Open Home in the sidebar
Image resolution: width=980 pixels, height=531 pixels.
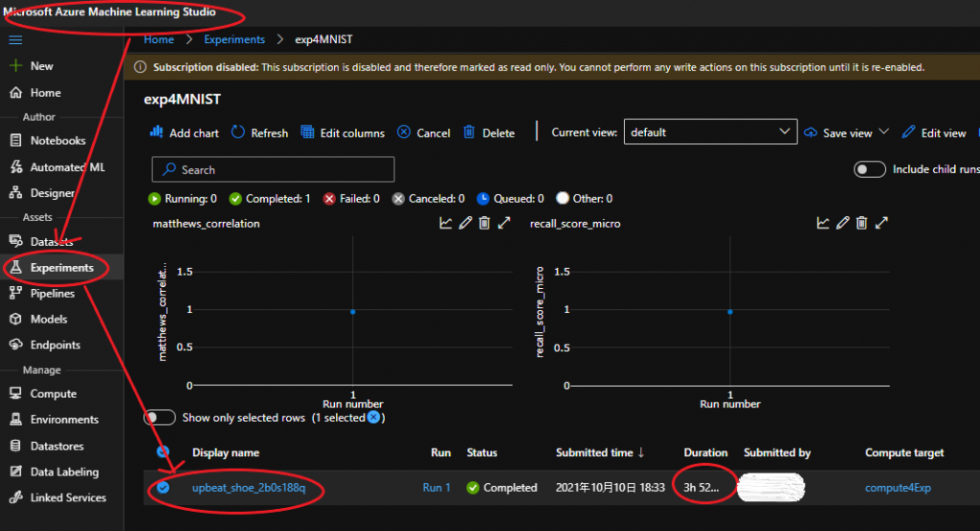tap(46, 93)
